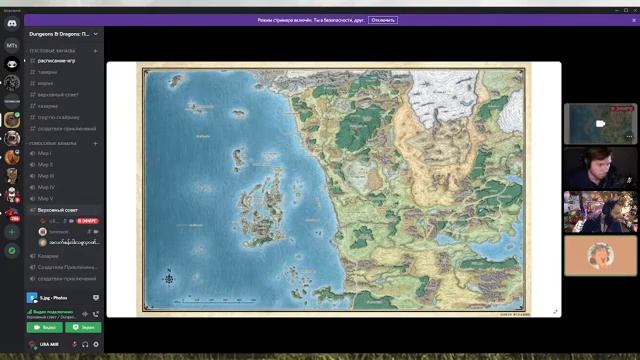Viewport: 640px width, 360px height.
Task: Open Discord home direct messages
Action: point(12,23)
